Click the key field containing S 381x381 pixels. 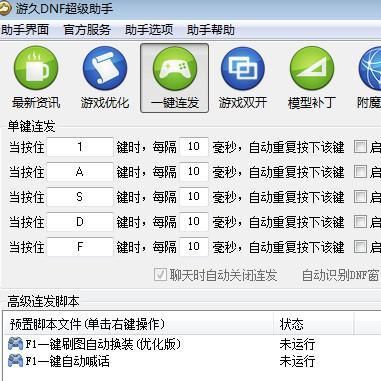[80, 197]
